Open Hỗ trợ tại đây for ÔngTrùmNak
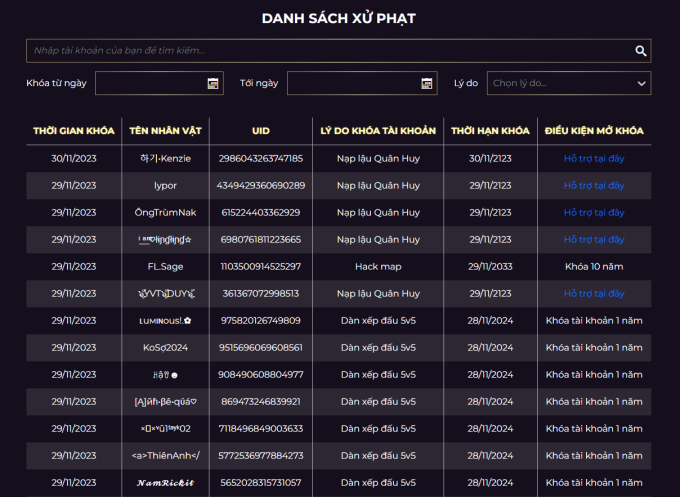 pos(593,213)
